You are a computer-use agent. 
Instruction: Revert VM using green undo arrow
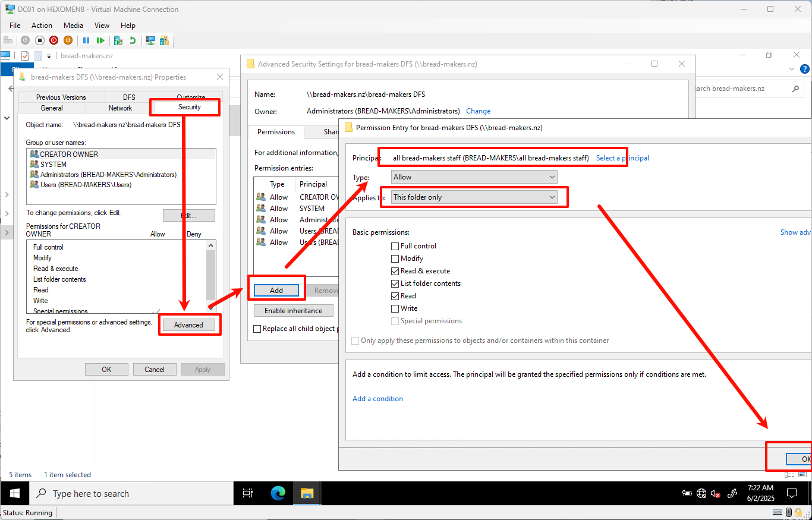(133, 40)
